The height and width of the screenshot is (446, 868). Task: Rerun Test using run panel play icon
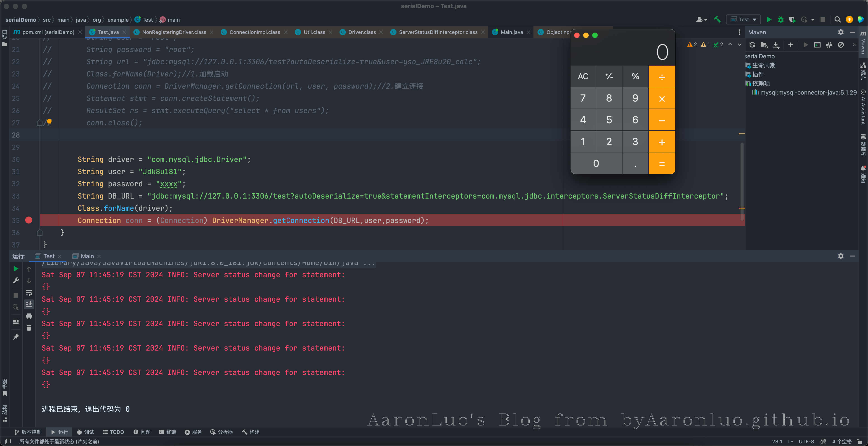coord(16,269)
